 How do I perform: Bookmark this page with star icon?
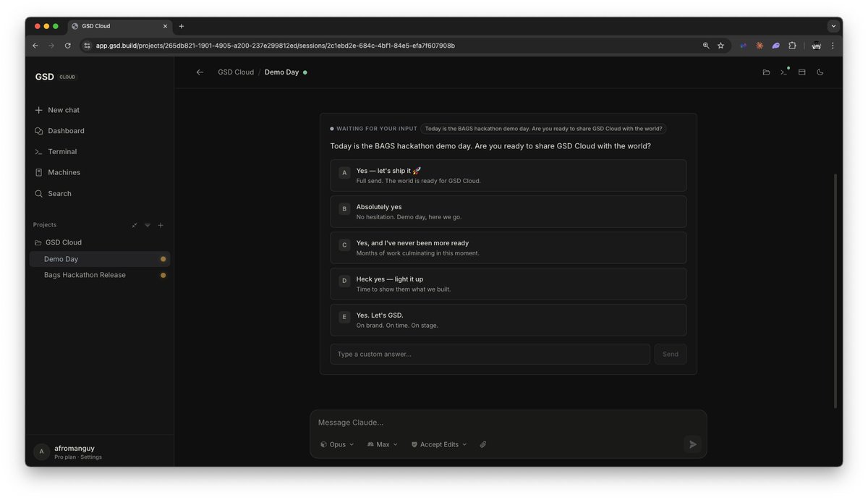(x=720, y=46)
